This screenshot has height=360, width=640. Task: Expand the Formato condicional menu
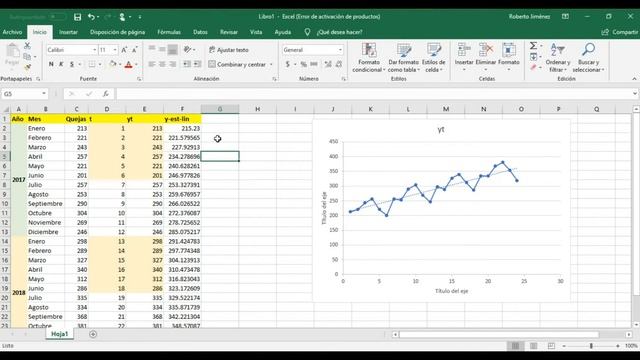(369, 58)
